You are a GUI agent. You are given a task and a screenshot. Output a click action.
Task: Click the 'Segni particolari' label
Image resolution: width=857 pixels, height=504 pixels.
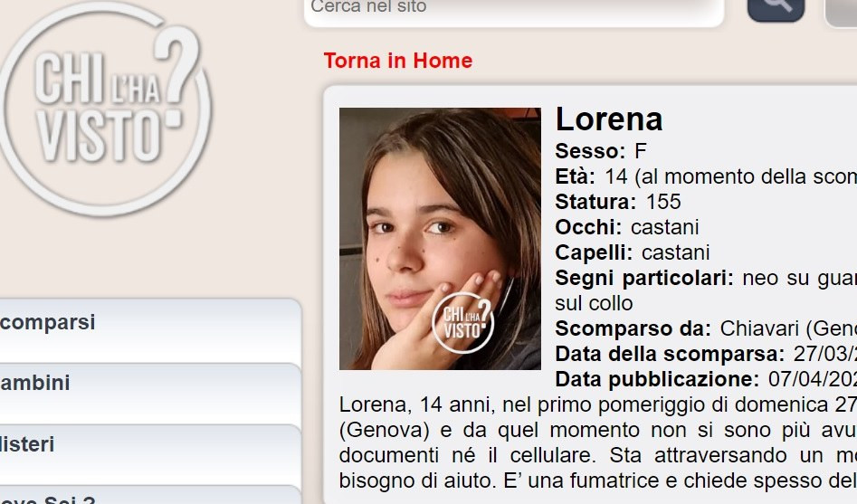point(643,278)
